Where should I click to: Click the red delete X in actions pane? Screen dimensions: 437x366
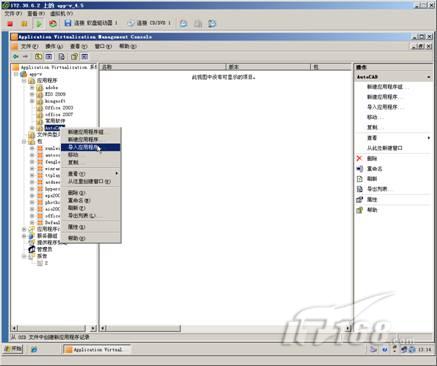coord(359,158)
